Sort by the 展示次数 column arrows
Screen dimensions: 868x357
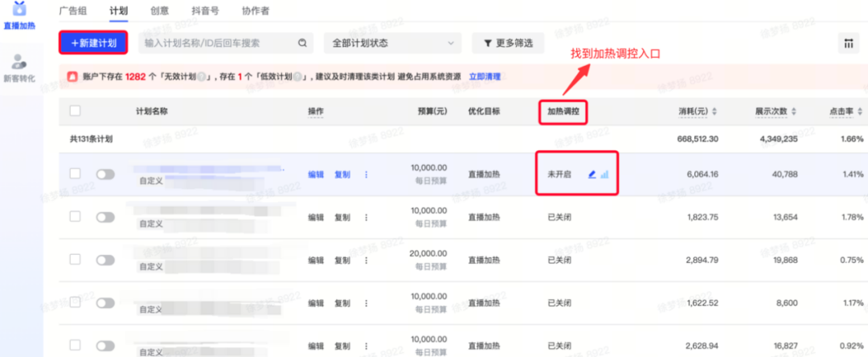tap(794, 112)
